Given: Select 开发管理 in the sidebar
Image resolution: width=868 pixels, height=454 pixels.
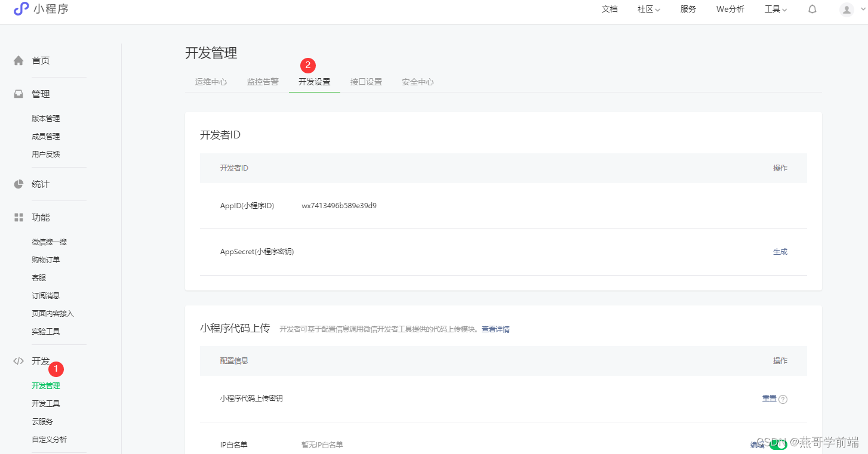Looking at the screenshot, I should (46, 385).
